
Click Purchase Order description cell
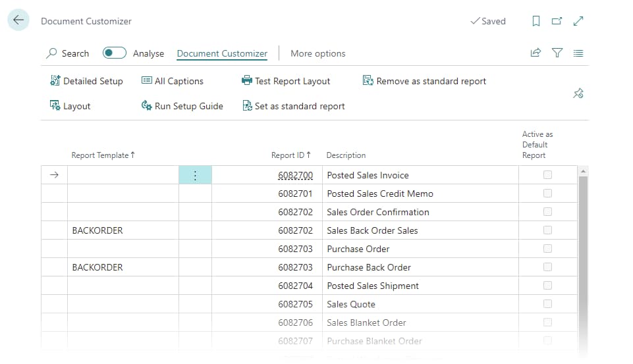pyautogui.click(x=420, y=249)
